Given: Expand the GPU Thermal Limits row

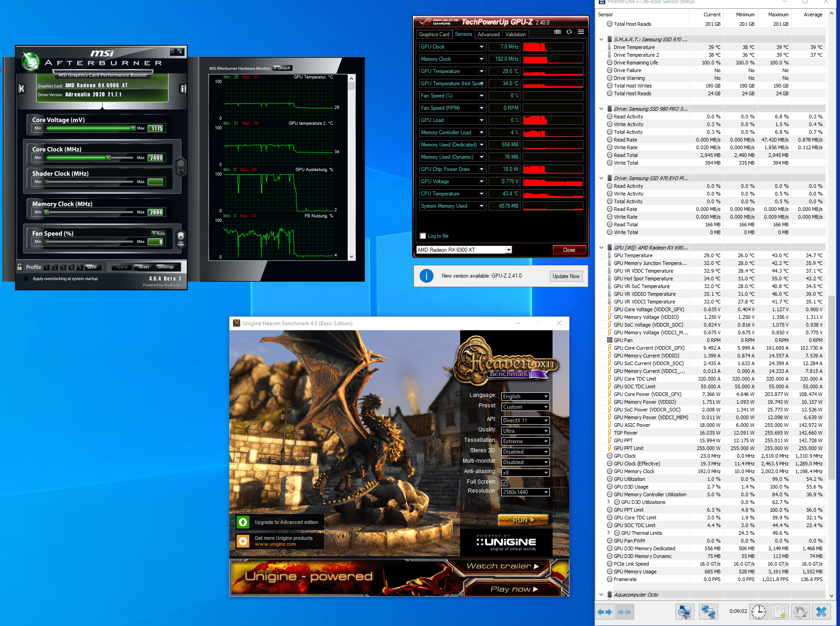Looking at the screenshot, I should click(608, 533).
